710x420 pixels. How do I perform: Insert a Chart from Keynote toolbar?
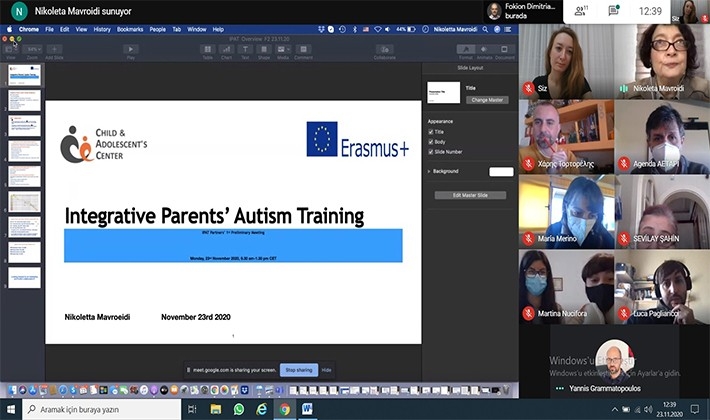pyautogui.click(x=227, y=49)
